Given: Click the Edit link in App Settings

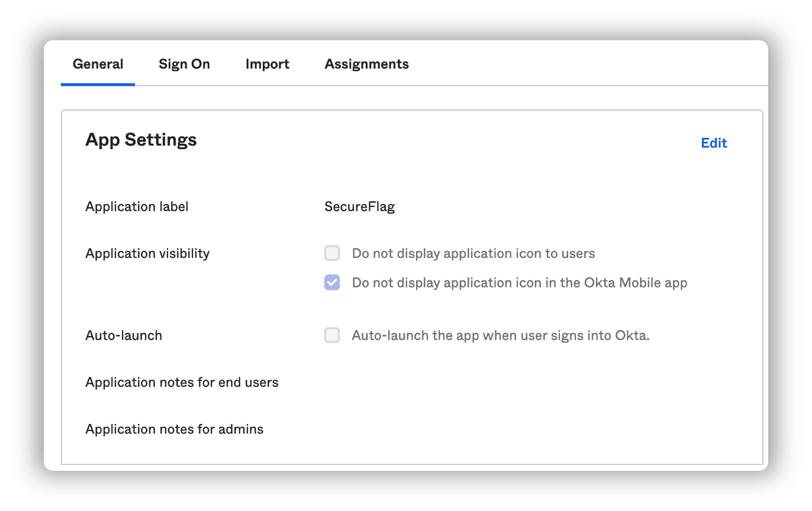Looking at the screenshot, I should pyautogui.click(x=714, y=143).
